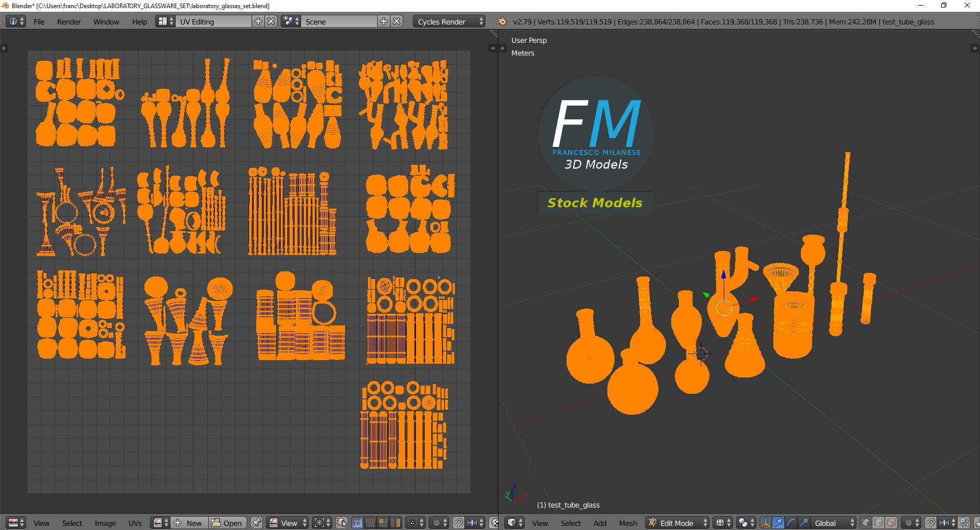
Task: Open the UVs menu
Action: pos(135,523)
